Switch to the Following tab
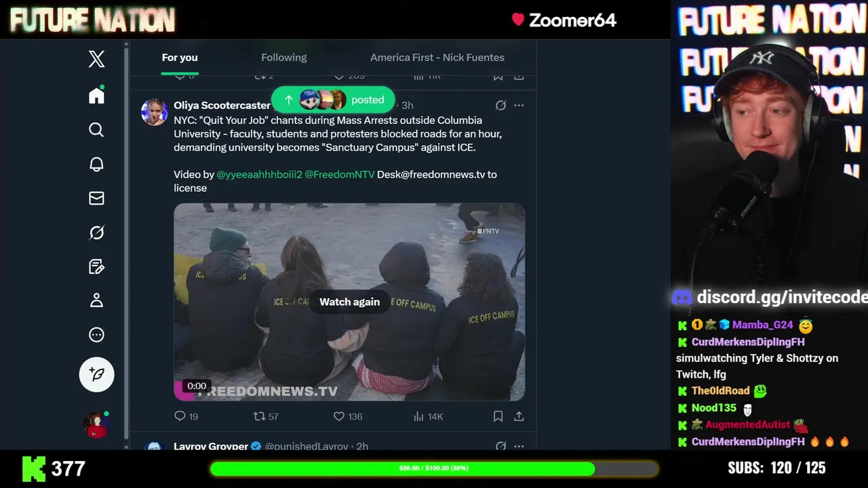 [x=284, y=58]
